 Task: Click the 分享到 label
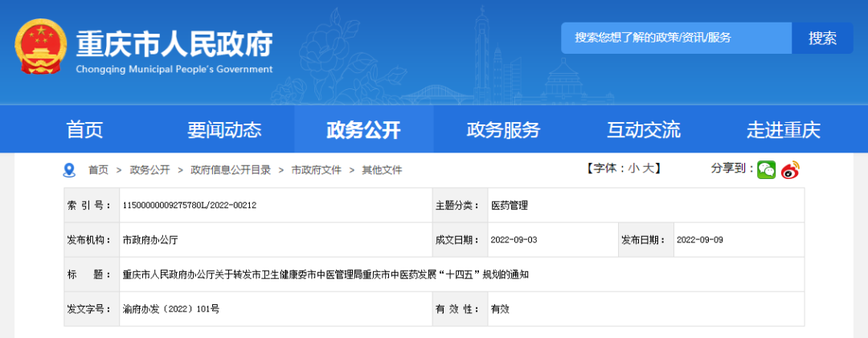click(x=732, y=169)
